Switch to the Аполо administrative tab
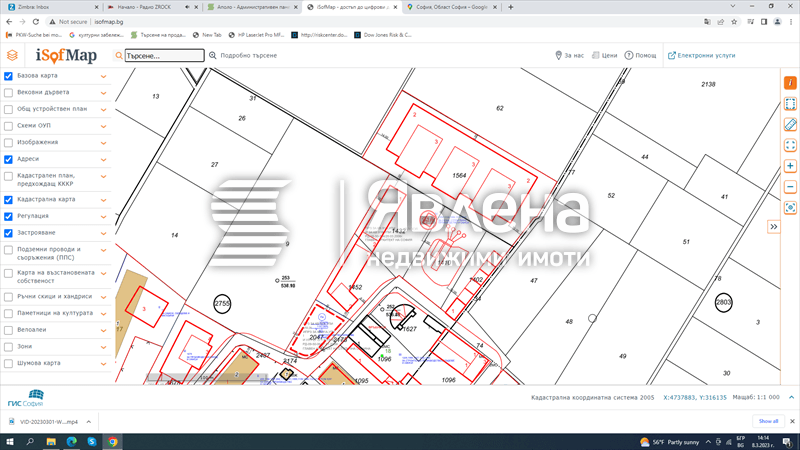The image size is (800, 450). click(x=252, y=7)
